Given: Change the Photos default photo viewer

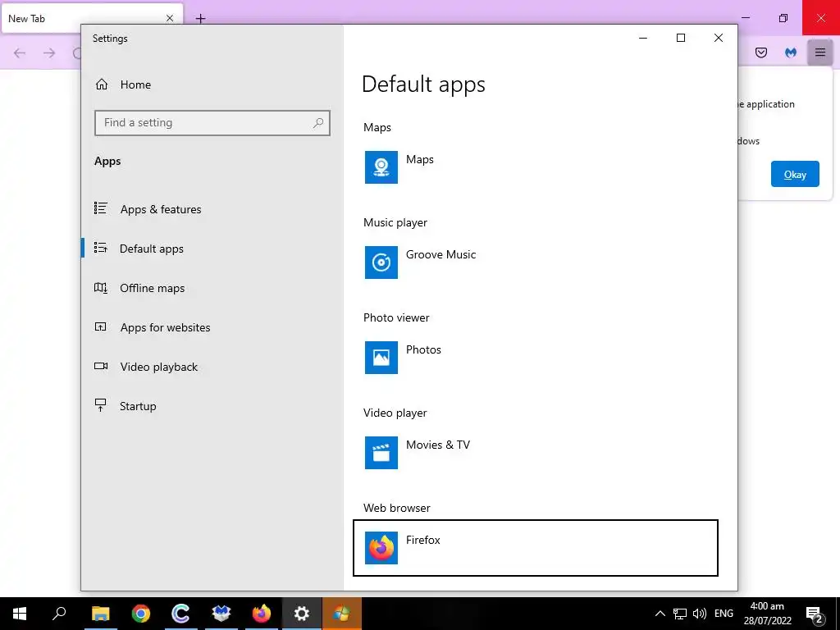Looking at the screenshot, I should click(535, 358).
